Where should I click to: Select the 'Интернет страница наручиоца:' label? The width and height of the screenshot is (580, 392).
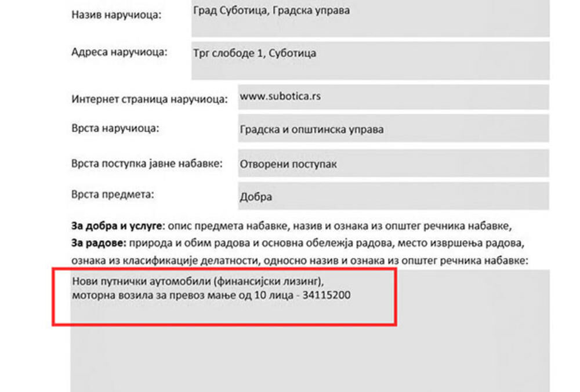(149, 99)
